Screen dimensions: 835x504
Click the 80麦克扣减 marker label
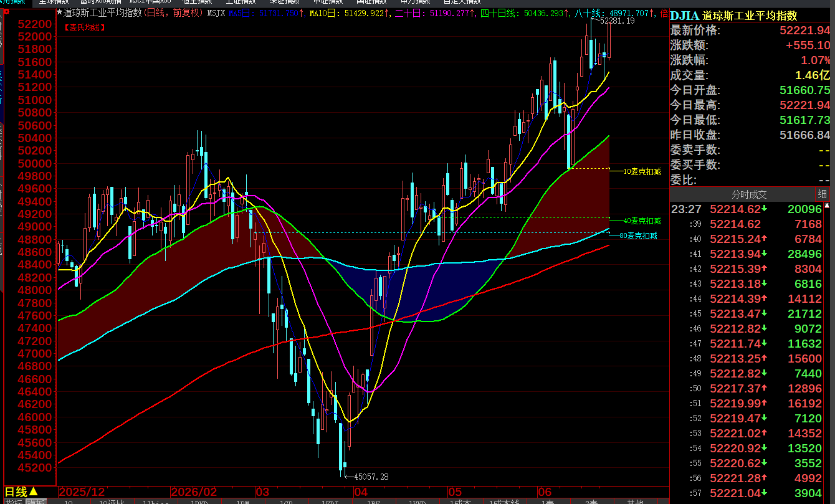coord(638,235)
